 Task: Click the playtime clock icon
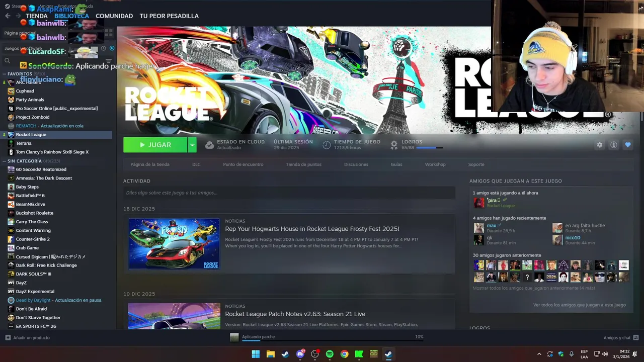(327, 145)
